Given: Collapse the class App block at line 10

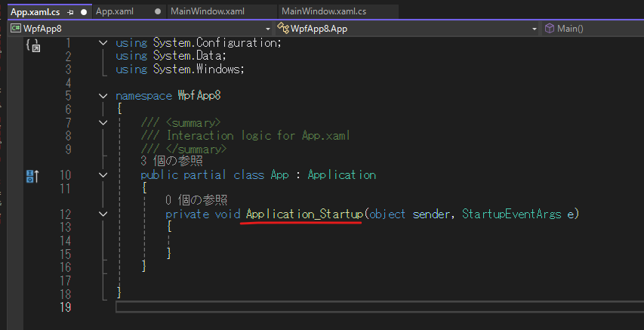Looking at the screenshot, I should click(x=103, y=175).
